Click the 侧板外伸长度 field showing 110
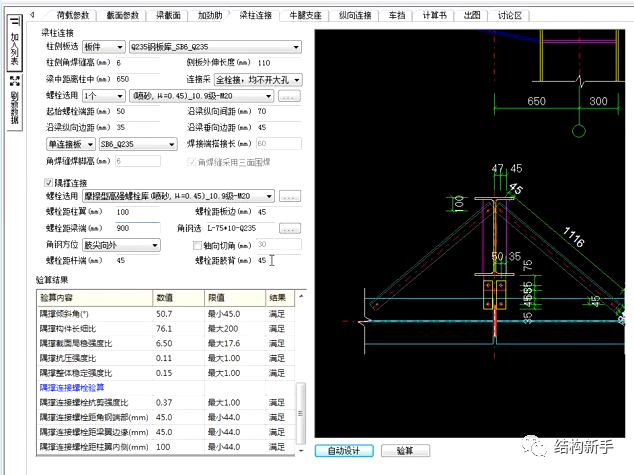 279,63
